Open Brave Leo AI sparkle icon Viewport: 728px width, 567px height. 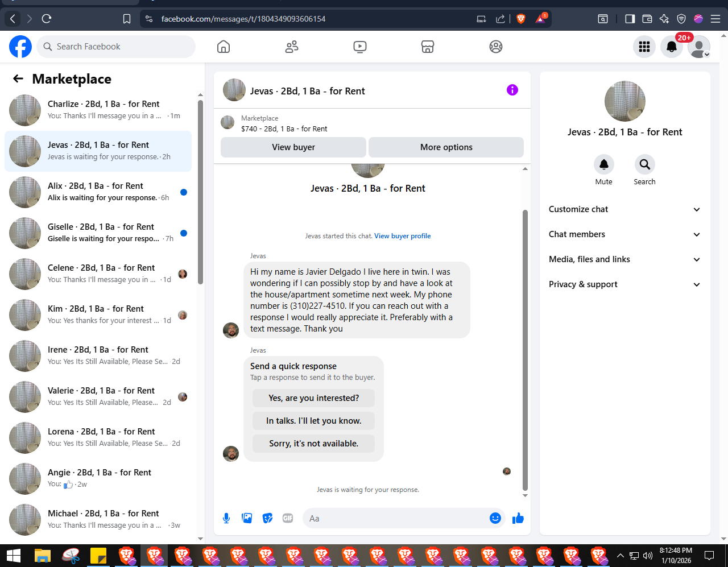click(664, 19)
